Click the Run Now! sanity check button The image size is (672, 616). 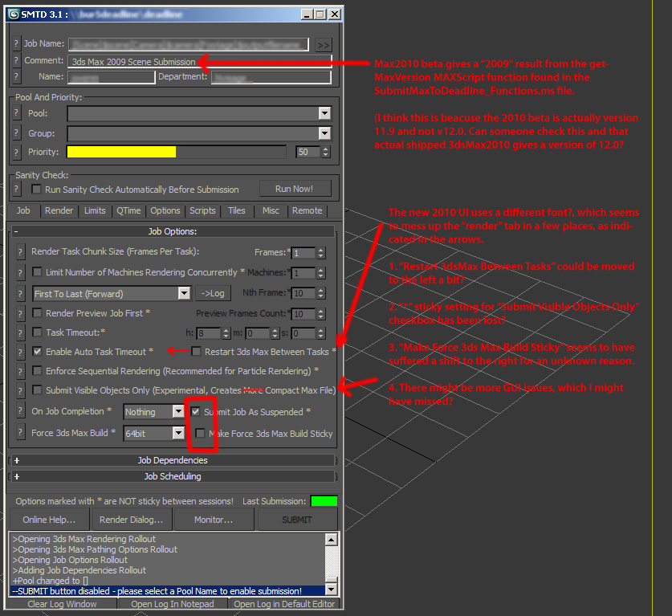[295, 189]
